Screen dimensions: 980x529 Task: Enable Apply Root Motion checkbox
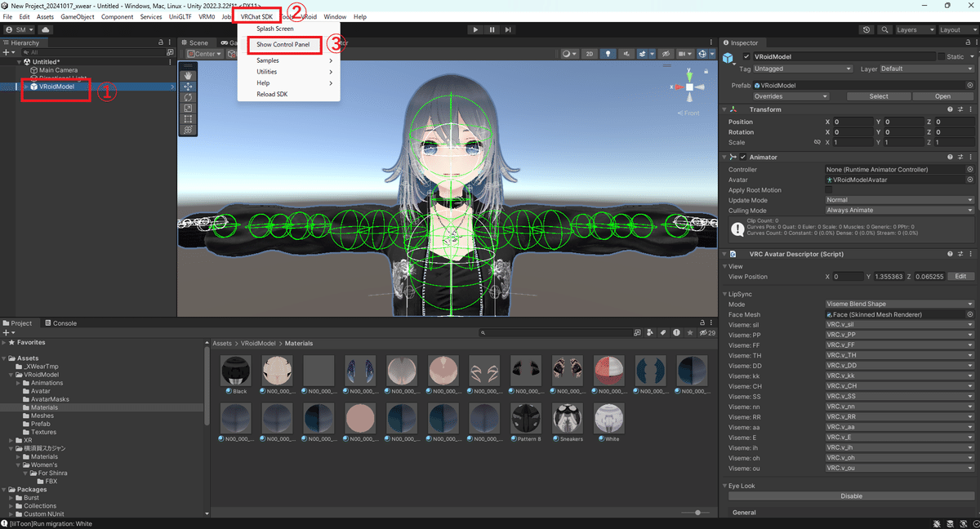[829, 190]
